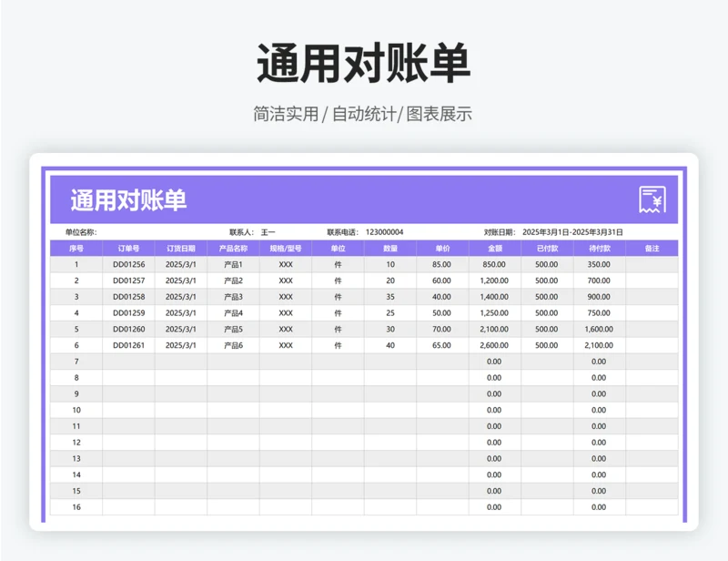The width and height of the screenshot is (728, 561).
Task: Select the 订单号 column header
Action: point(128,249)
